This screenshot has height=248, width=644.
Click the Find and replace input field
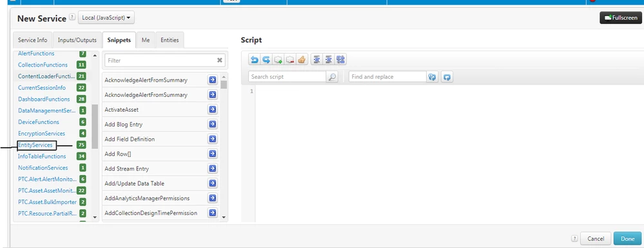[387, 76]
